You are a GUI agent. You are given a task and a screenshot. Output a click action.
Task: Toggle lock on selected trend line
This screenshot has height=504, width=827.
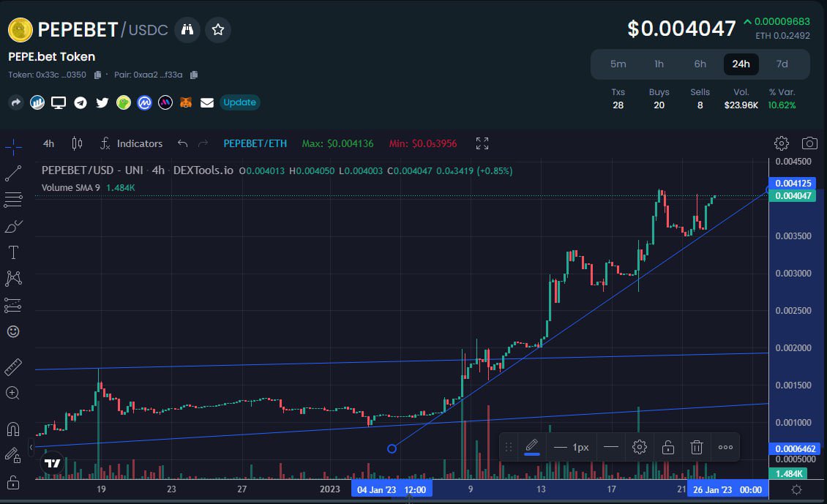click(667, 447)
